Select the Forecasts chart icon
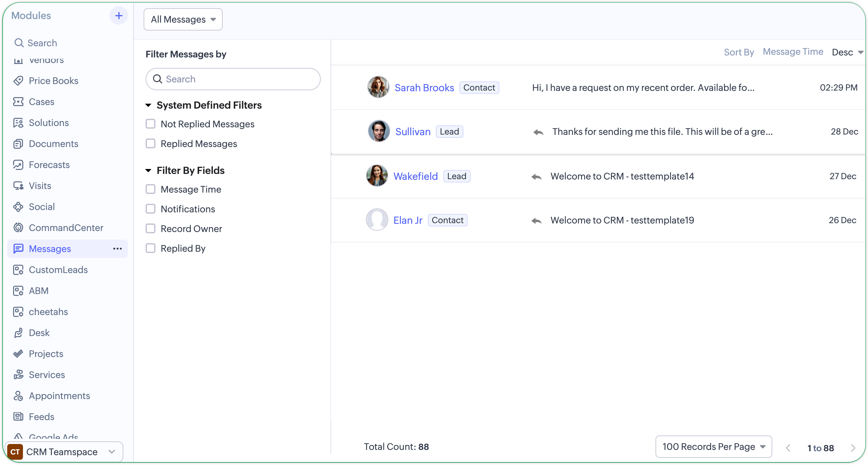Image resolution: width=868 pixels, height=465 pixels. tap(18, 164)
